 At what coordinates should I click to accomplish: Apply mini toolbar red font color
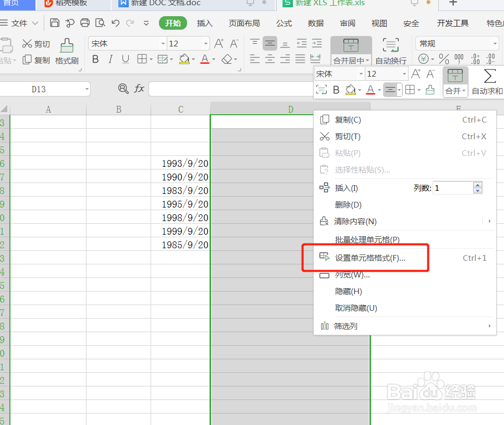pos(371,90)
